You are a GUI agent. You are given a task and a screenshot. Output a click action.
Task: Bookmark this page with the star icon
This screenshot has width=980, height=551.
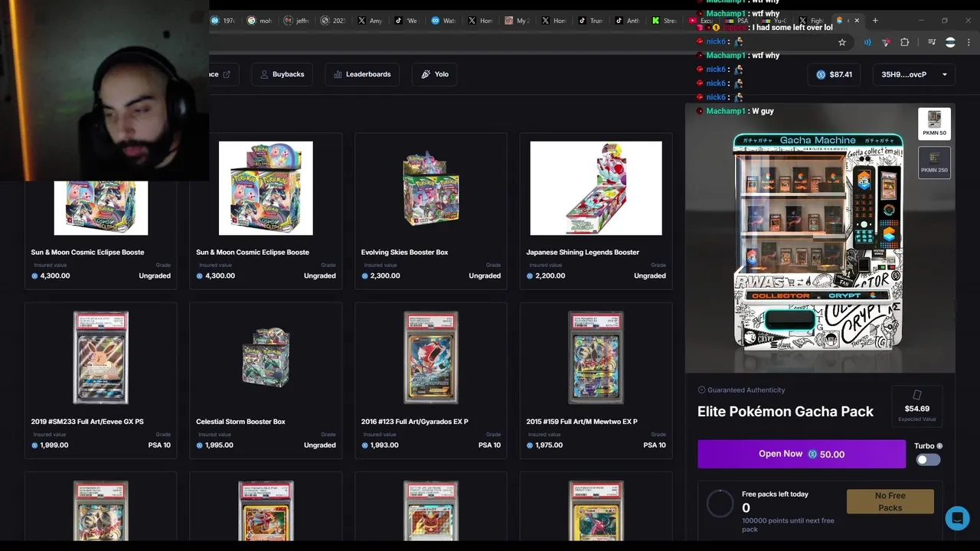pos(842,43)
